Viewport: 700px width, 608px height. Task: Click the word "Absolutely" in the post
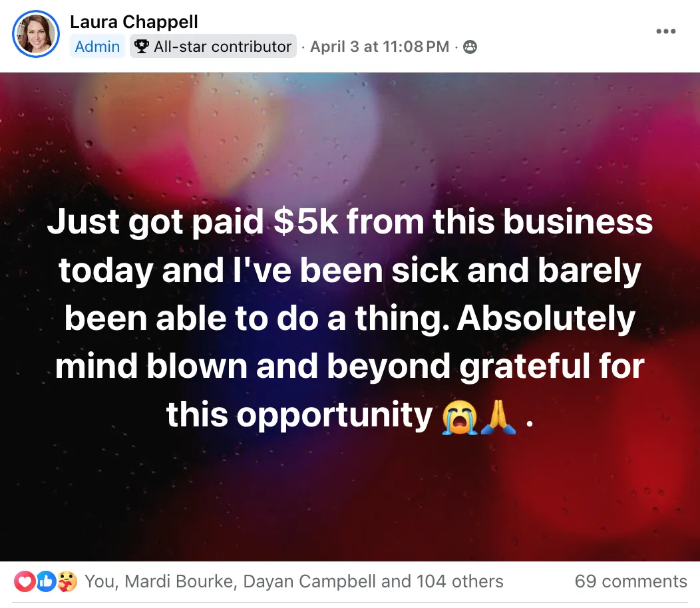click(546, 319)
